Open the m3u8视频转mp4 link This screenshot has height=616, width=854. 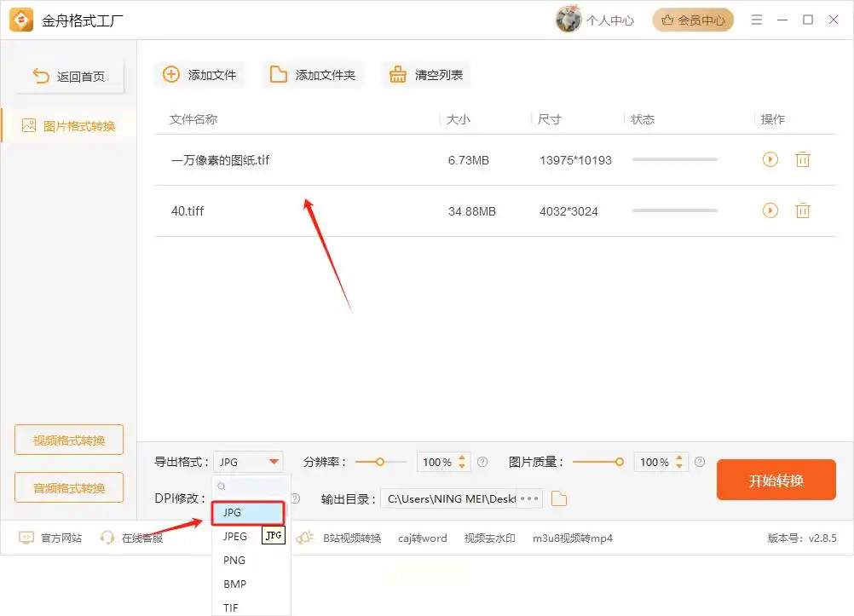pyautogui.click(x=573, y=538)
